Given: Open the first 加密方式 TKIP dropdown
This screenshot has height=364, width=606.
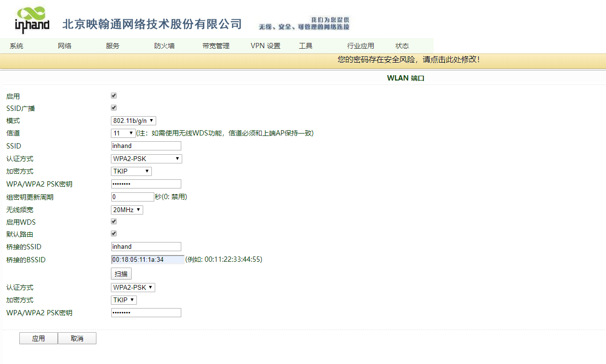Looking at the screenshot, I should coord(131,171).
